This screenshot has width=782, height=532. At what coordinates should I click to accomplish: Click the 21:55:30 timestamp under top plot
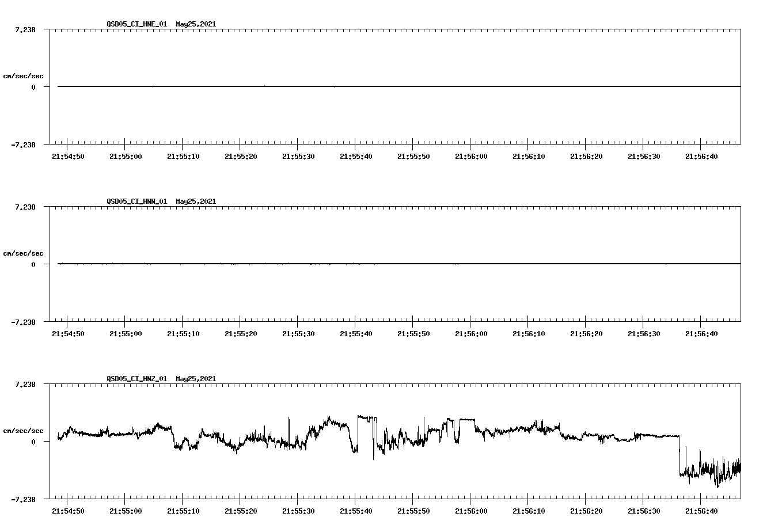[298, 156]
